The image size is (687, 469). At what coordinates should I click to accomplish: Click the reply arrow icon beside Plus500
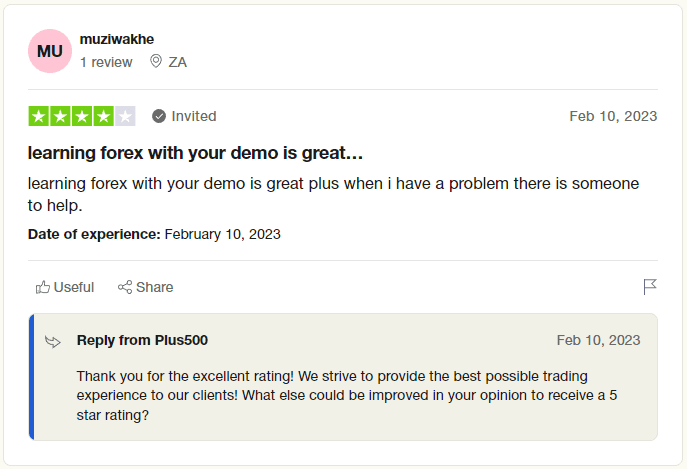(53, 342)
